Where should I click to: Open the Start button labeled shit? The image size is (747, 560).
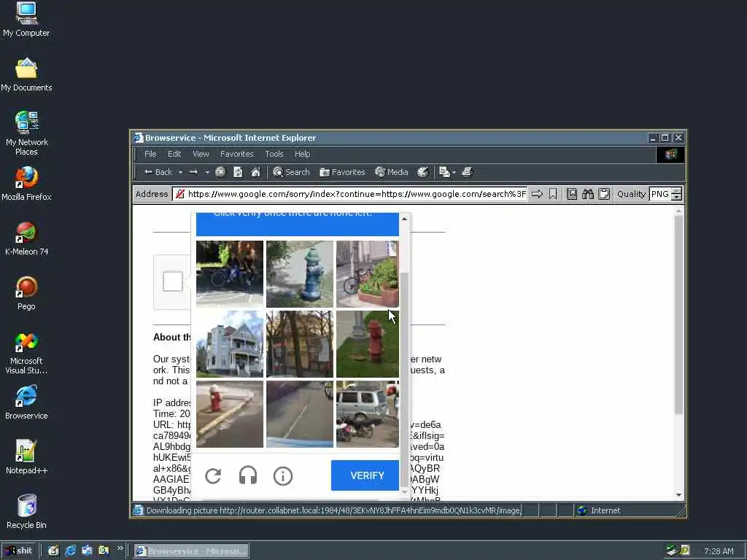pos(18,551)
